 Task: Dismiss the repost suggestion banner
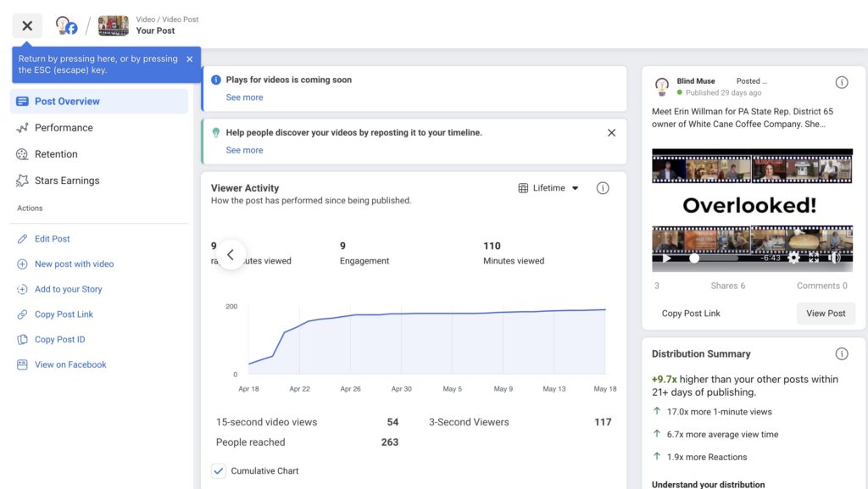pos(611,133)
